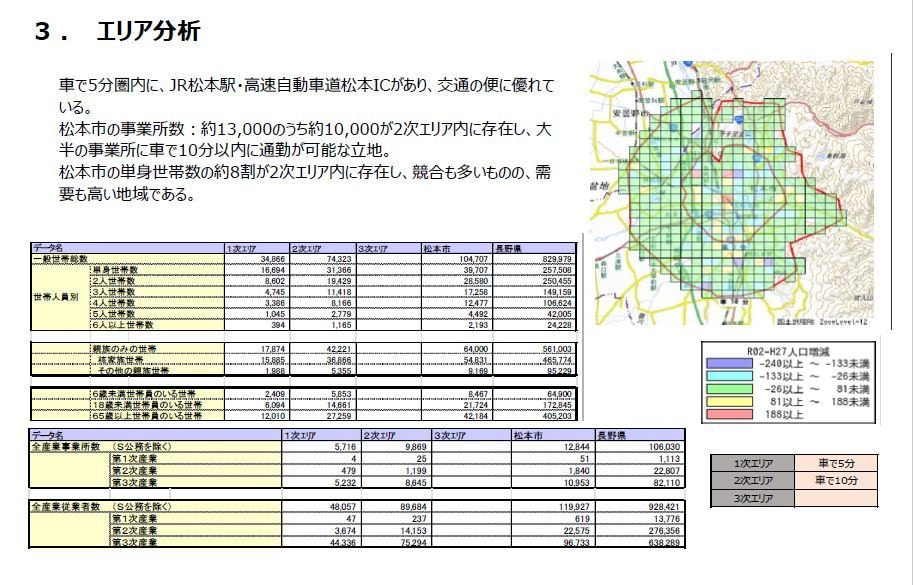Screen dimensions: 913x585
Task: Select the value '75,294' in the employees table
Action: tap(413, 543)
